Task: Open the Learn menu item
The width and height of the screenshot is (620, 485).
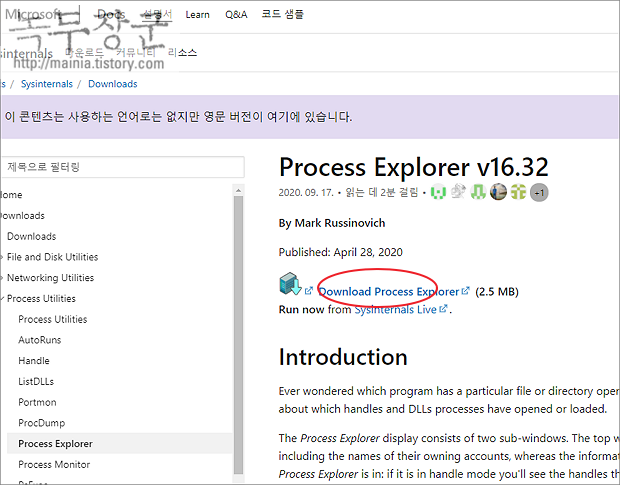Action: [x=197, y=15]
